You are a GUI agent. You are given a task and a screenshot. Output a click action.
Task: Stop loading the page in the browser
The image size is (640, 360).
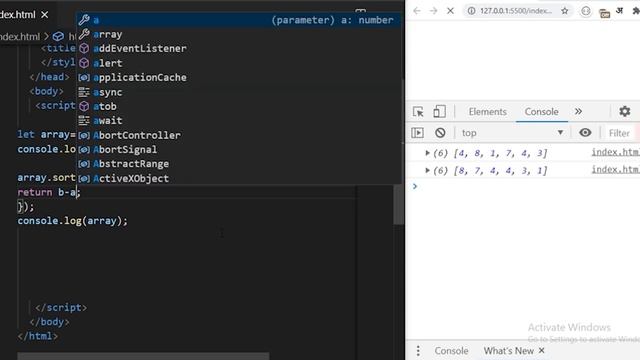coord(450,11)
